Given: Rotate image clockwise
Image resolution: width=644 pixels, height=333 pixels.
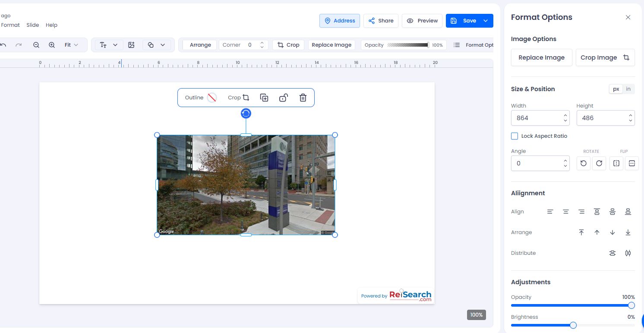Looking at the screenshot, I should pyautogui.click(x=599, y=163).
